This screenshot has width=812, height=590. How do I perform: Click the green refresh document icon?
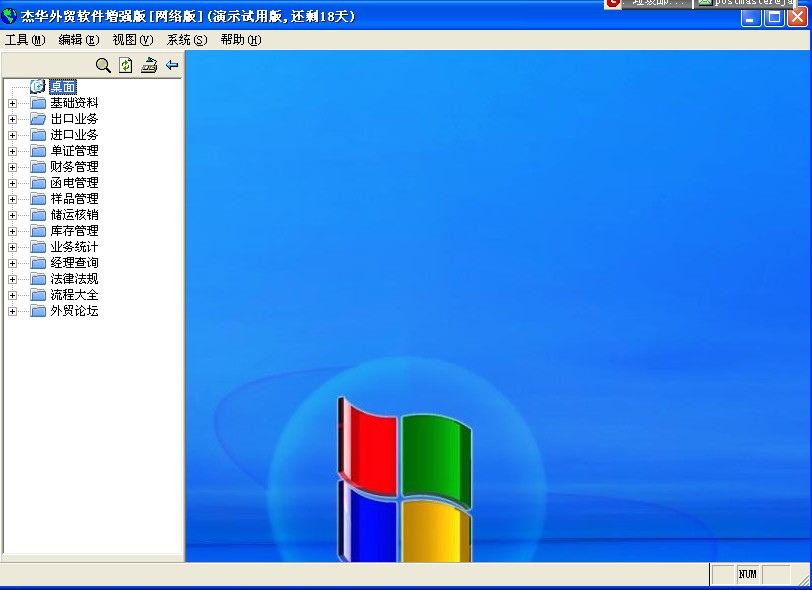tap(126, 65)
